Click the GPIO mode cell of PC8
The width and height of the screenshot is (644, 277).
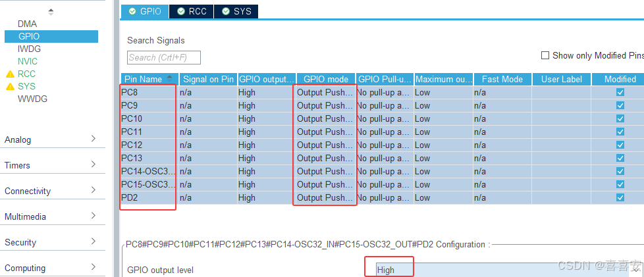(326, 92)
